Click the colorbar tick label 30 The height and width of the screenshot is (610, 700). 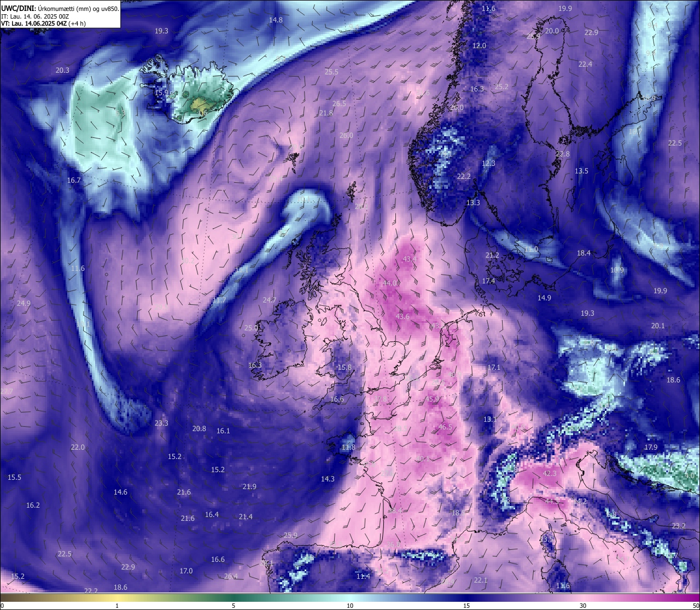click(583, 606)
